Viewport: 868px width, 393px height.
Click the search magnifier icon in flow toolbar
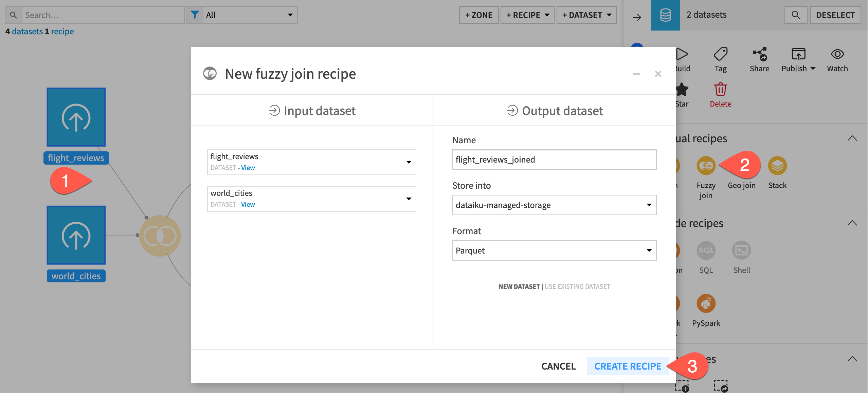14,15
